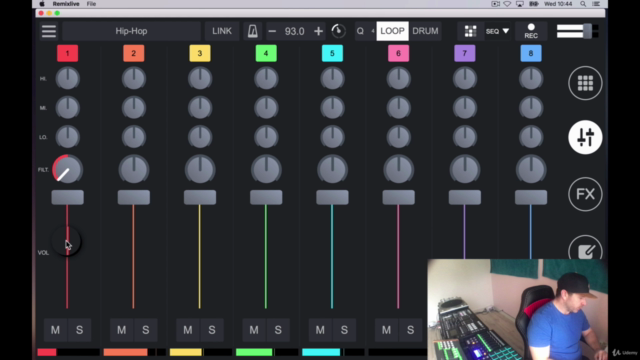Solo channel 6

pyautogui.click(x=410, y=330)
